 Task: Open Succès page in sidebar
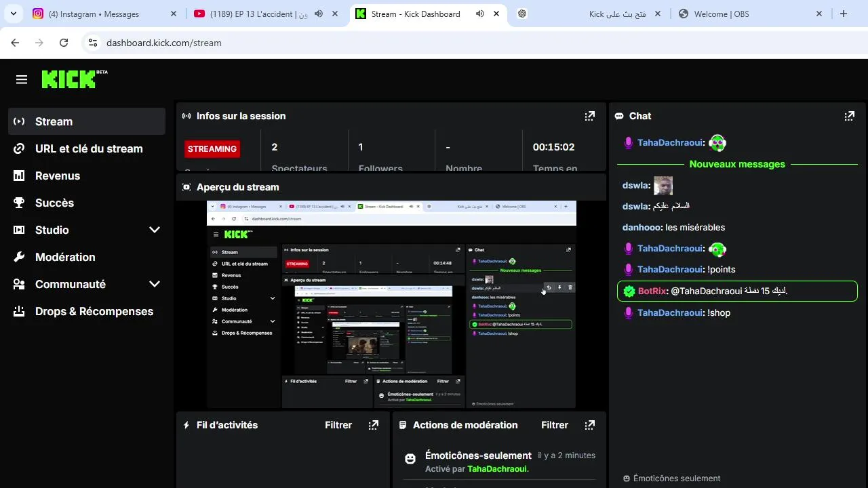87,203
